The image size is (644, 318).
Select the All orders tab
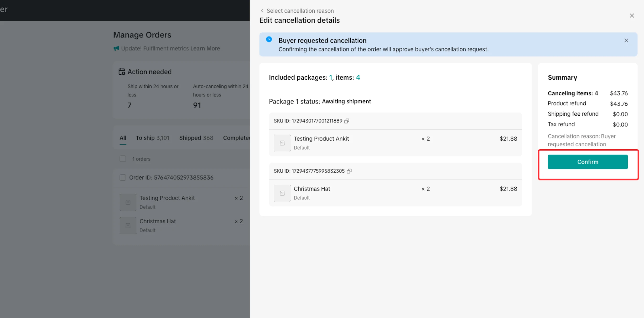tap(123, 138)
